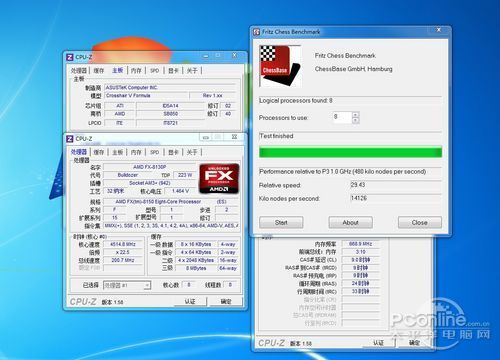This screenshot has width=500, height=360.
Task: Click the Bulldozer code name field
Action: 128,175
